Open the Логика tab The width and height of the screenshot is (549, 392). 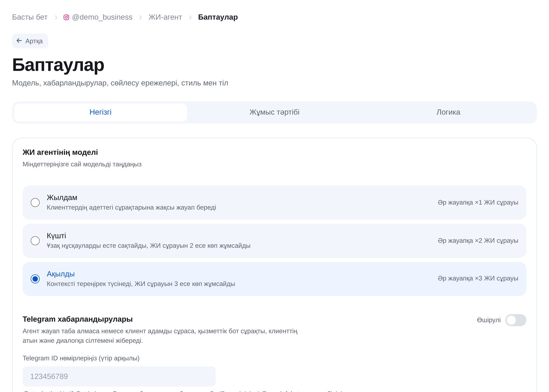(x=448, y=112)
